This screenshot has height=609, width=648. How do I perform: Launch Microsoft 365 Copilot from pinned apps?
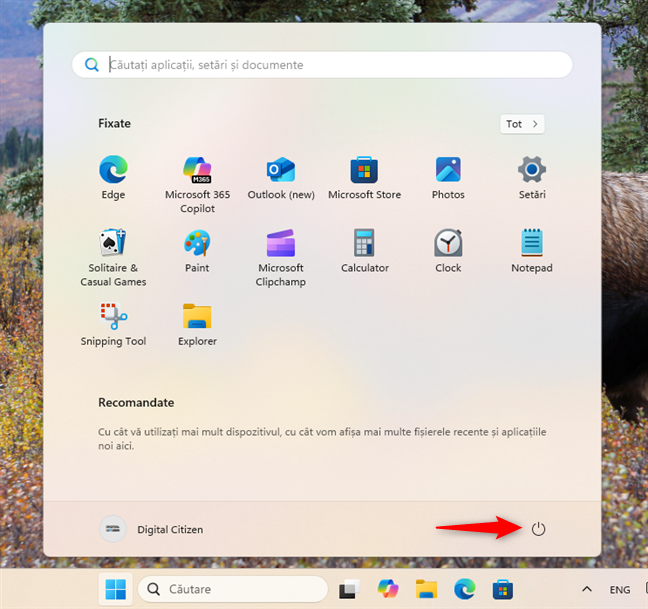pyautogui.click(x=198, y=185)
